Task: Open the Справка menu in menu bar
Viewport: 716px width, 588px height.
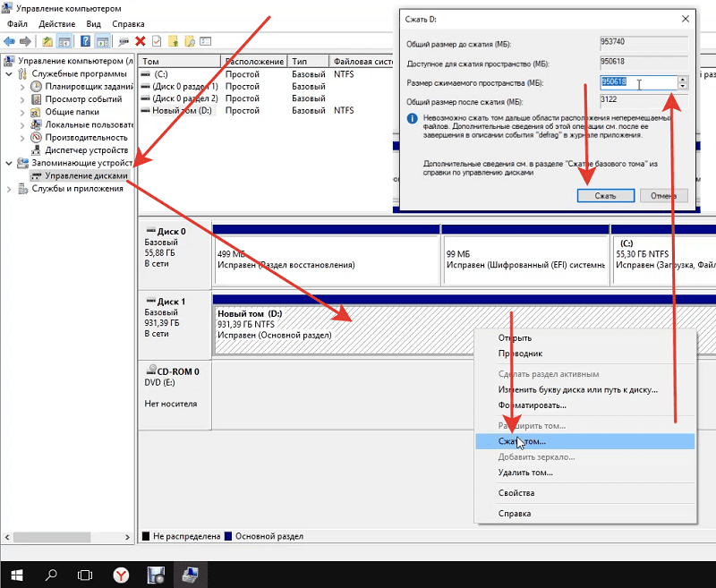Action: click(128, 24)
